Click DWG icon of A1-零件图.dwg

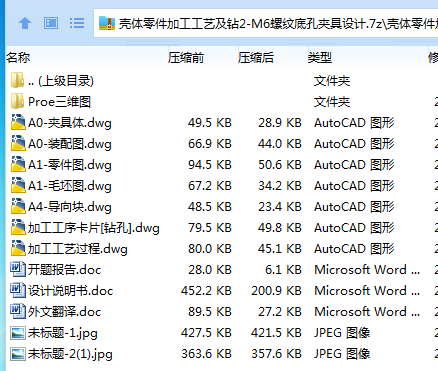click(x=18, y=164)
